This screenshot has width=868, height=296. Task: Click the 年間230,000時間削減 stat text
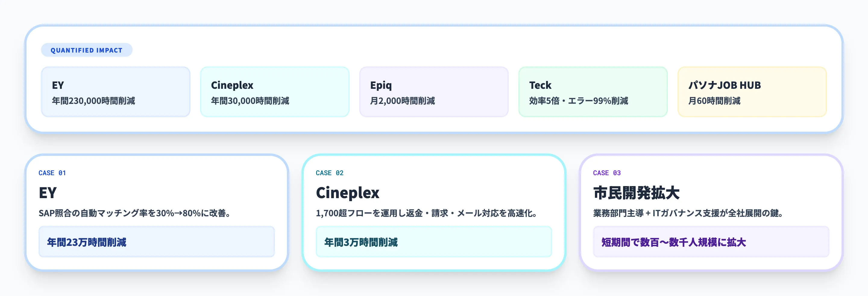point(93,101)
